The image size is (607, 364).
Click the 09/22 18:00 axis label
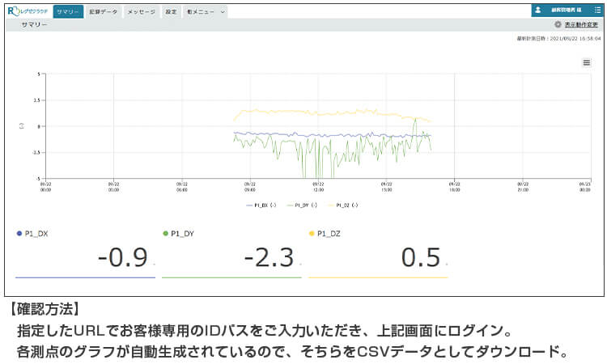coord(455,187)
